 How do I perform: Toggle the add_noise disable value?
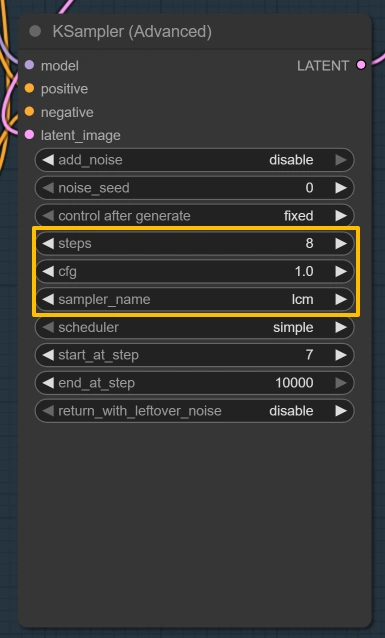click(195, 160)
